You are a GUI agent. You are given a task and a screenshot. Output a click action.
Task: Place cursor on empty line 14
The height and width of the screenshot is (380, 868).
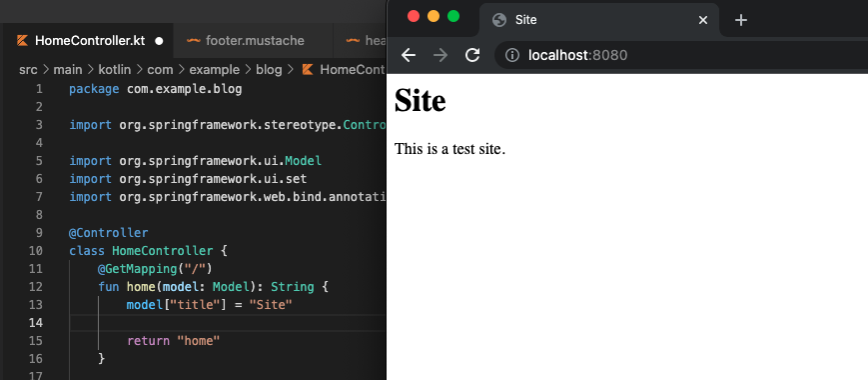click(x=227, y=322)
